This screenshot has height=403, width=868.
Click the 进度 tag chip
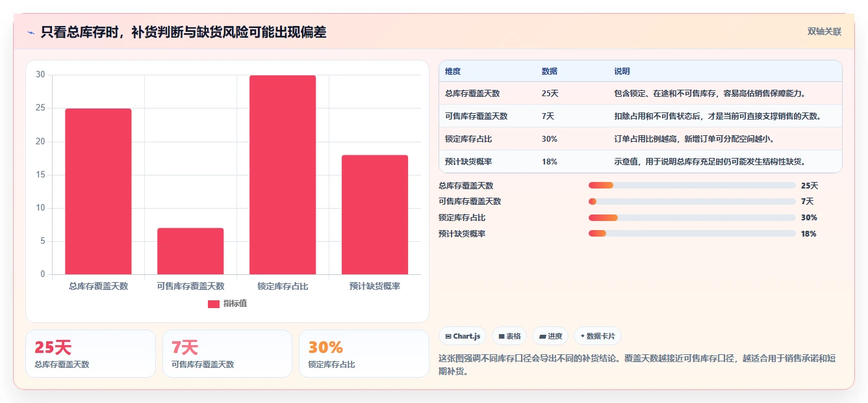click(x=550, y=336)
